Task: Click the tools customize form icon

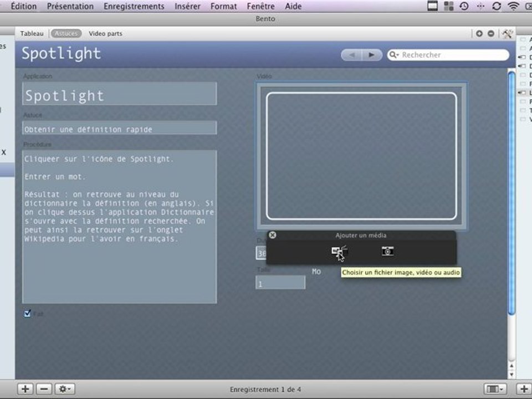Action: 507,34
